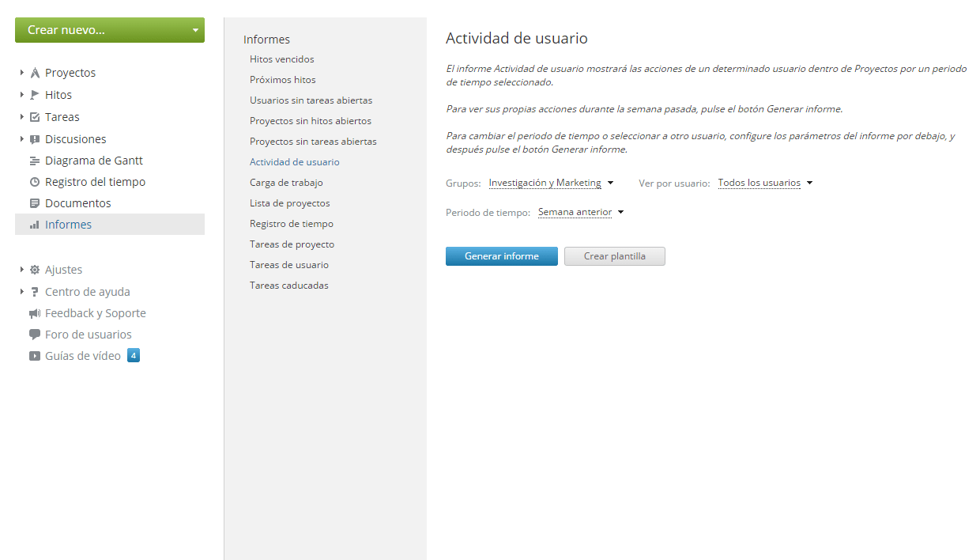The width and height of the screenshot is (980, 560).
Task: Open Proyectos sin tareas abiertas report
Action: point(313,142)
